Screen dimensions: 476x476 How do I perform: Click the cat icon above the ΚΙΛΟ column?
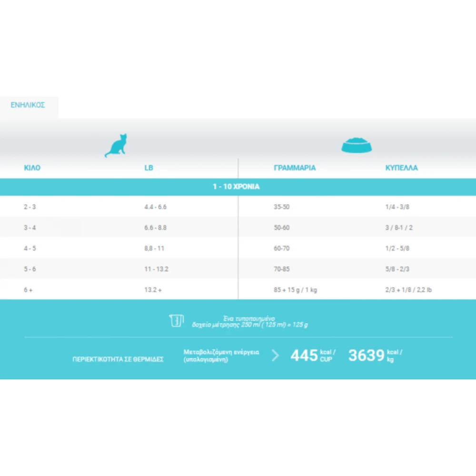coord(118,145)
